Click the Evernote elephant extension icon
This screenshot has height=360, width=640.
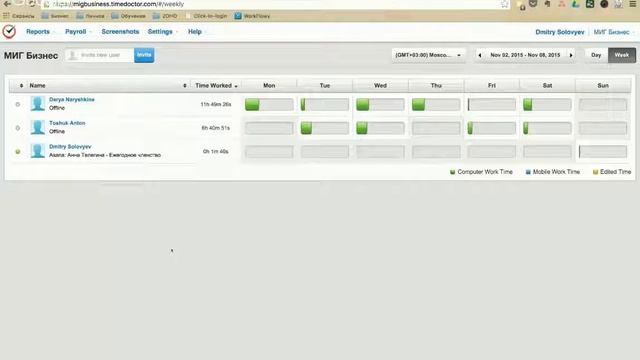[547, 4]
